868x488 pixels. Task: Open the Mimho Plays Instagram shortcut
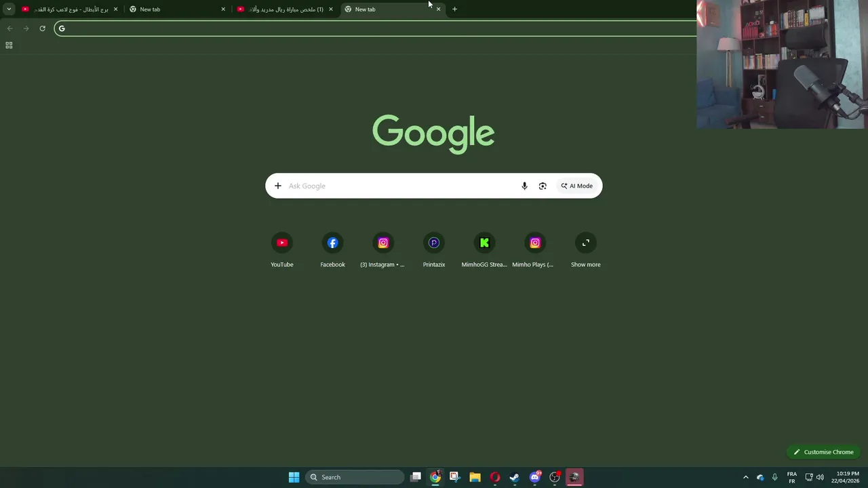pos(535,251)
